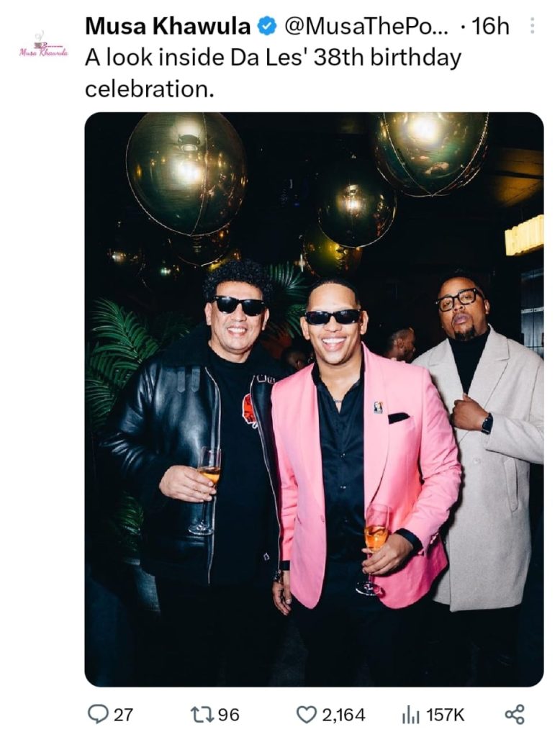This screenshot has height=737, width=560.
Task: Click the retweet count 96
Action: tap(228, 715)
